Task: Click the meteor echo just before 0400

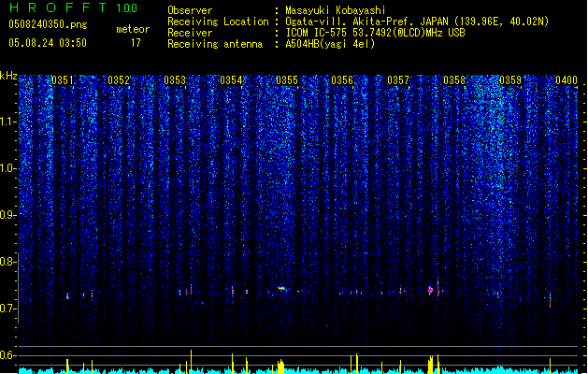Action: click(550, 299)
